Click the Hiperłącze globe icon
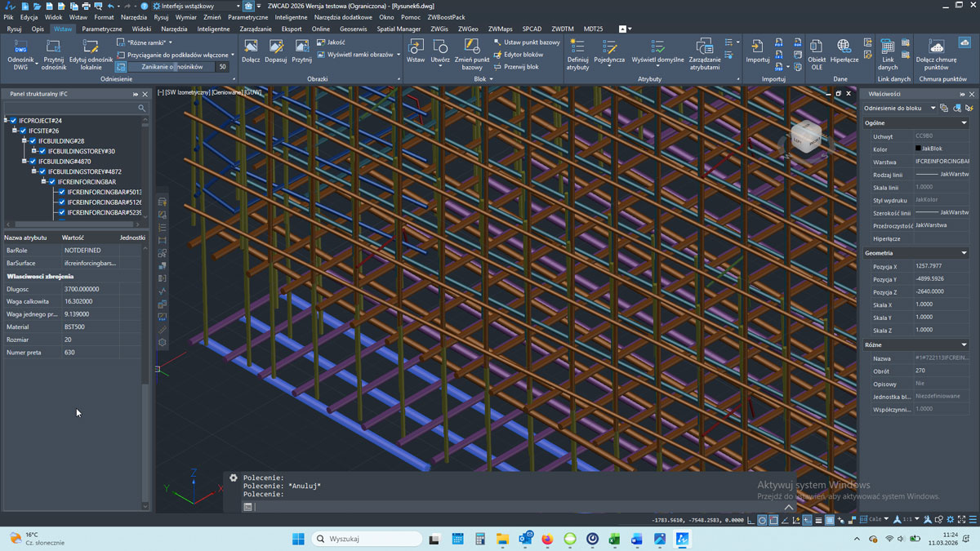 (844, 47)
